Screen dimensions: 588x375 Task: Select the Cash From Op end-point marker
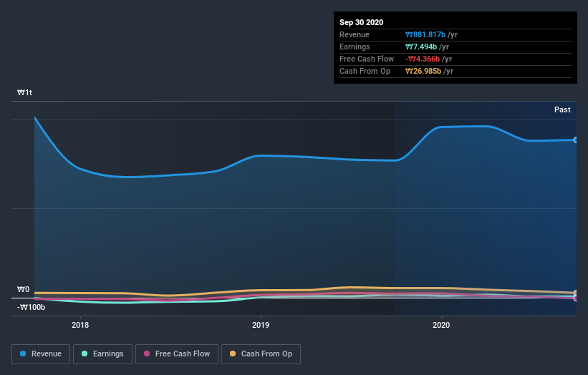(x=576, y=293)
